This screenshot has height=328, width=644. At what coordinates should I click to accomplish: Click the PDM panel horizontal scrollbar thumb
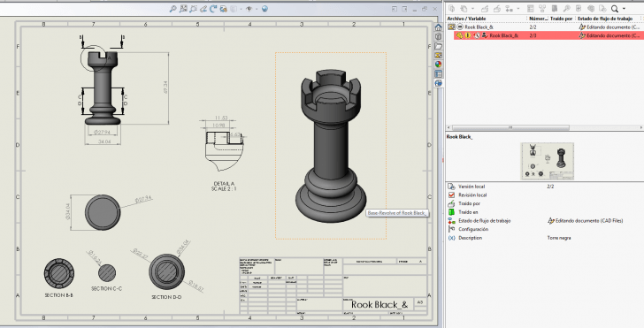[x=510, y=127]
